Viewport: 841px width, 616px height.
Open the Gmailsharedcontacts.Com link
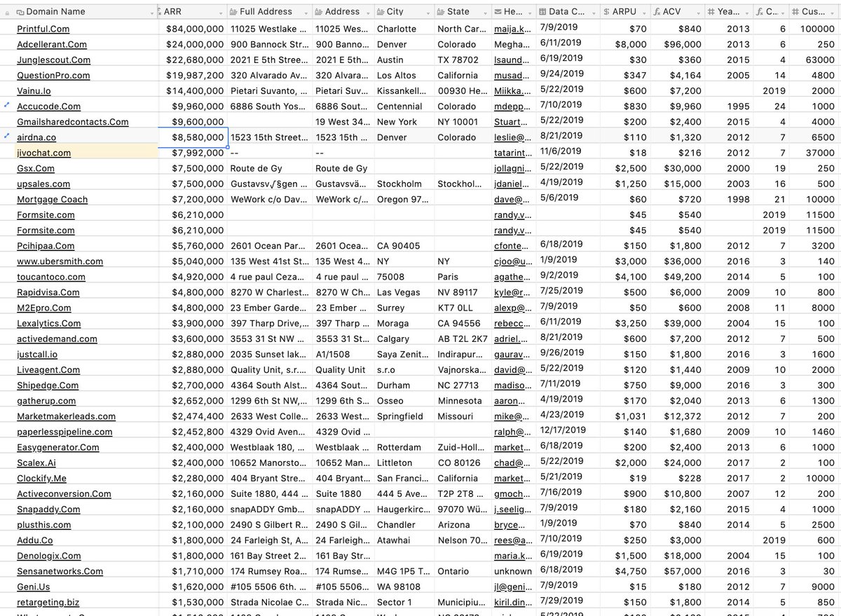pos(73,122)
